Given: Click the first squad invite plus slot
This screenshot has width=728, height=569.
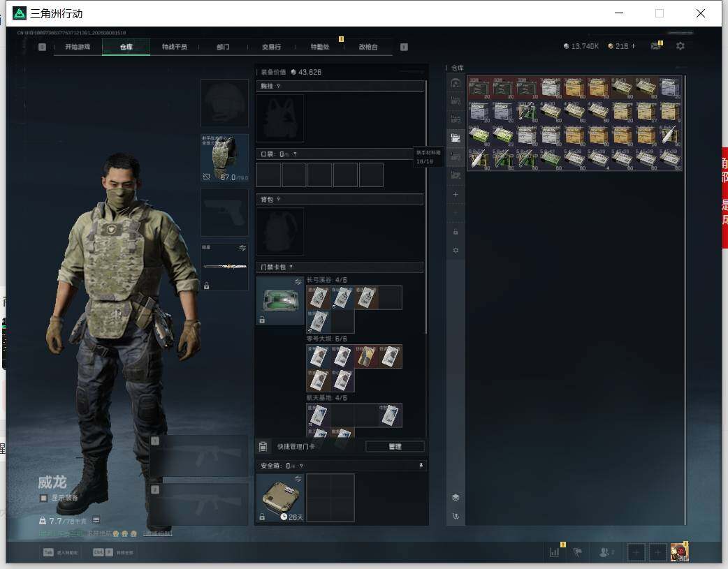Looking at the screenshot, I should point(636,552).
